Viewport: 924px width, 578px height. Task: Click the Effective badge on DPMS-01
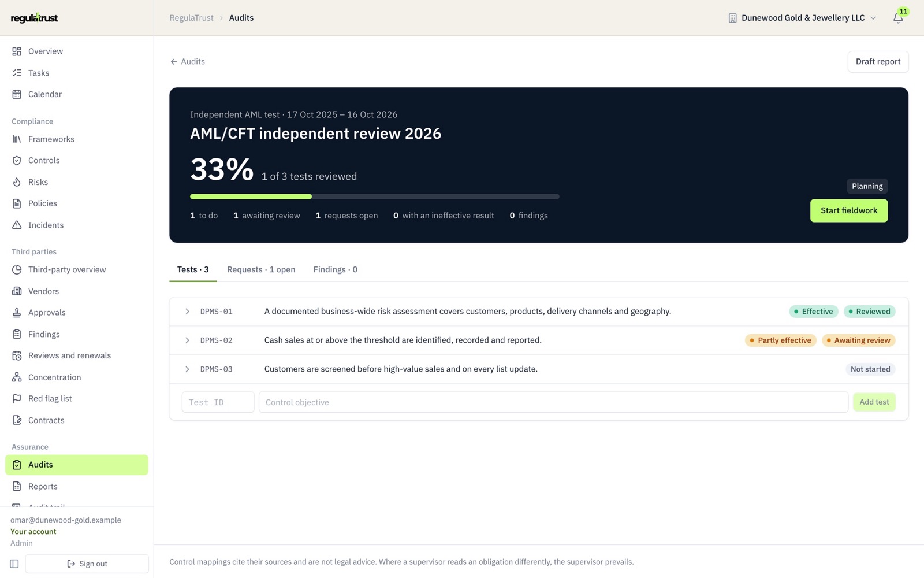coord(814,312)
